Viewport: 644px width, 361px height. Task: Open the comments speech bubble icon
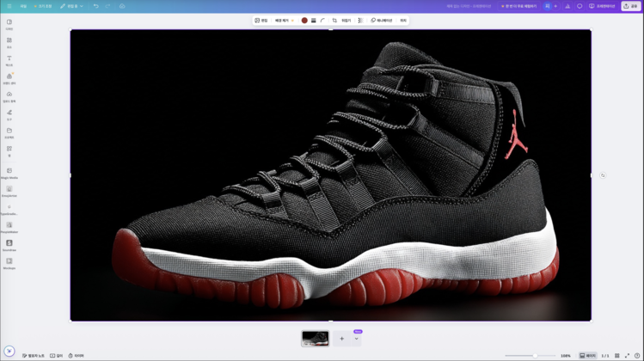pyautogui.click(x=580, y=6)
